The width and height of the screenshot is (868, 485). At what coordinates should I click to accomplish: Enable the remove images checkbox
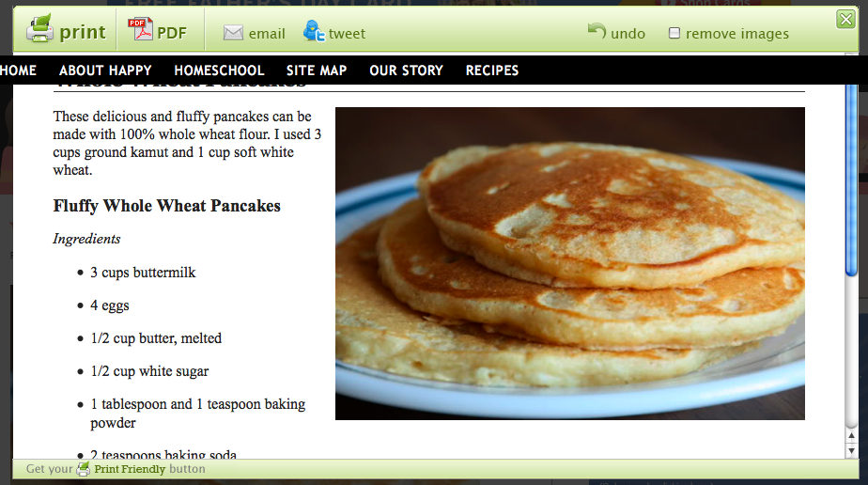pyautogui.click(x=674, y=33)
